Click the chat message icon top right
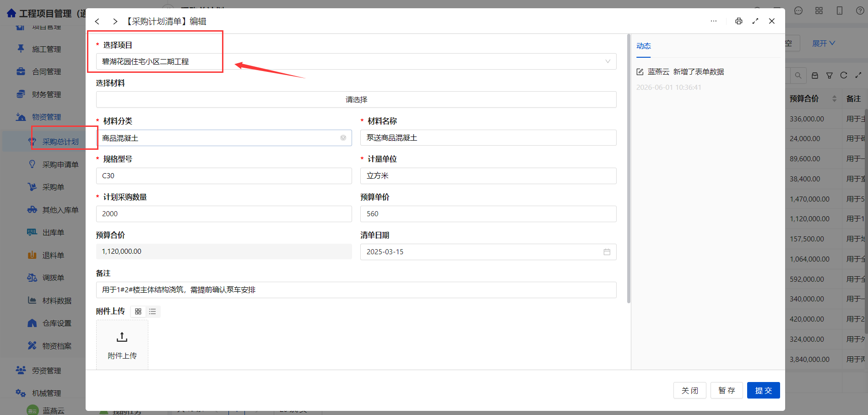This screenshot has height=415, width=868. click(798, 11)
